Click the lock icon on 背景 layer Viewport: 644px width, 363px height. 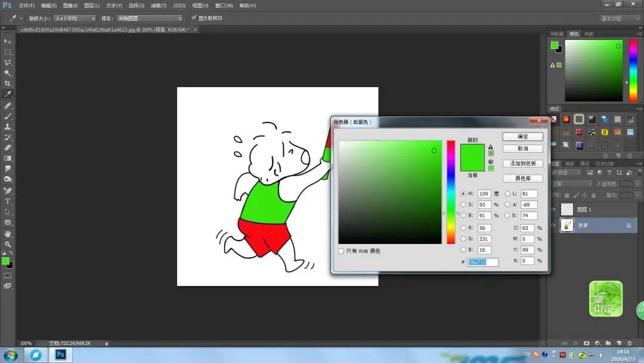click(628, 225)
